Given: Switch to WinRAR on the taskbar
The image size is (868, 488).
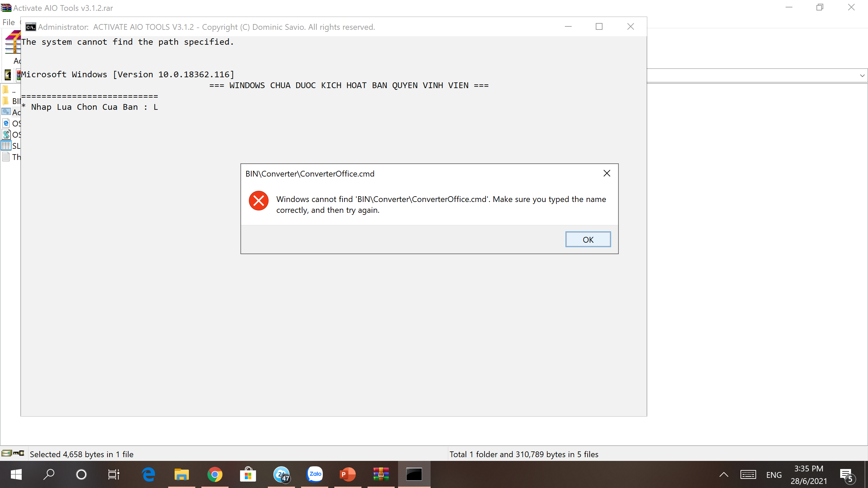Looking at the screenshot, I should click(x=381, y=474).
